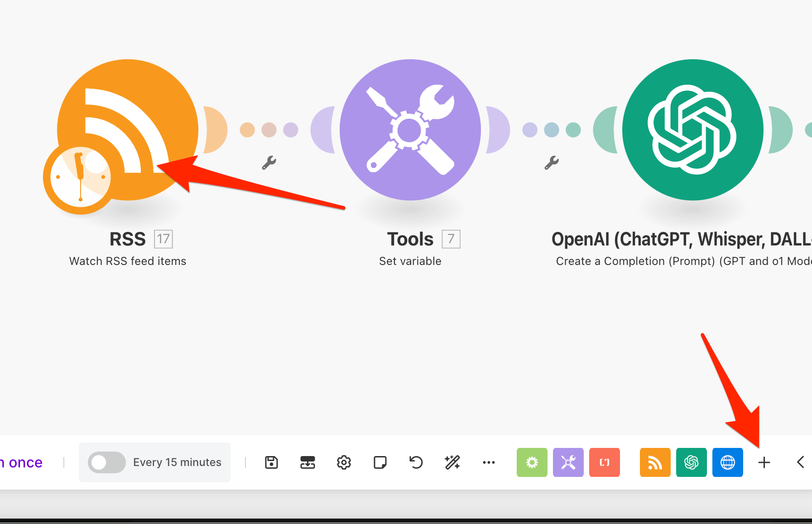Click the undo circular arrow icon
The height and width of the screenshot is (524, 812).
tap(416, 462)
